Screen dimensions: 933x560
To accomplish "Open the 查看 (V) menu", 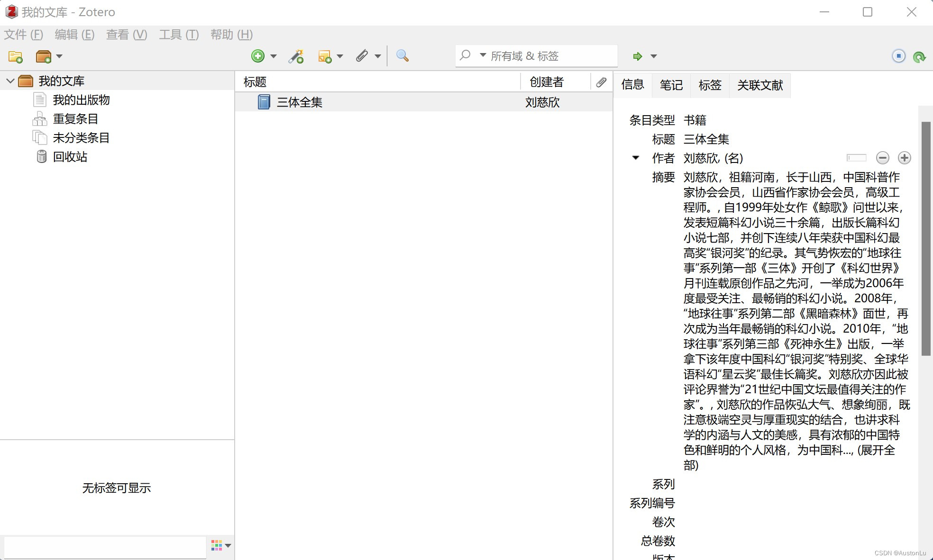I will click(127, 35).
